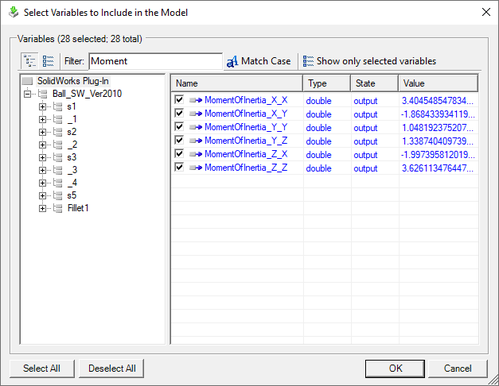499x386 pixels.
Task: Select the MomentOfInertia_X_X variable name
Action: click(x=246, y=100)
